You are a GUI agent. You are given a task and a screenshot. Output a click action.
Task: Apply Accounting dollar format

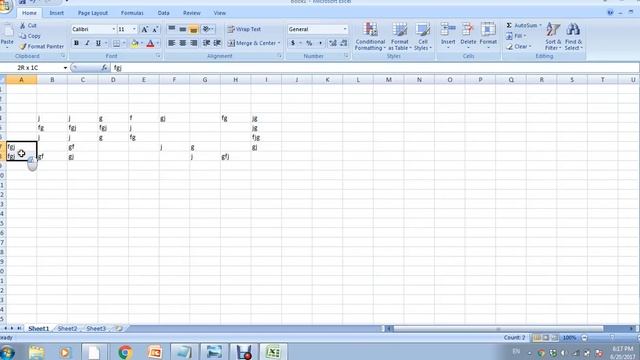(x=293, y=43)
